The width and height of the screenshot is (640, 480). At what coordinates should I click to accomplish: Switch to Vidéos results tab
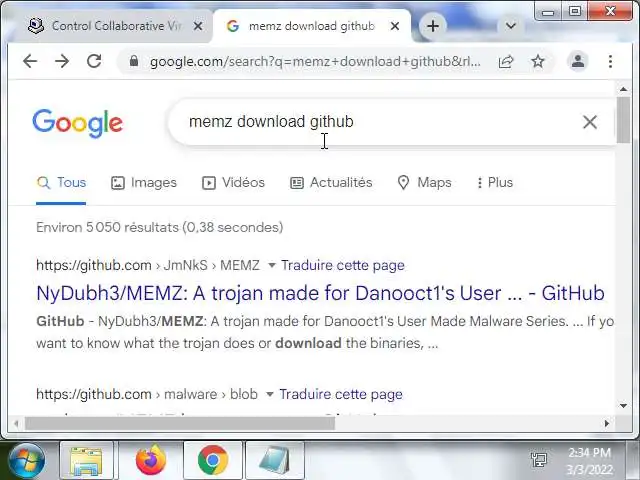click(x=233, y=182)
